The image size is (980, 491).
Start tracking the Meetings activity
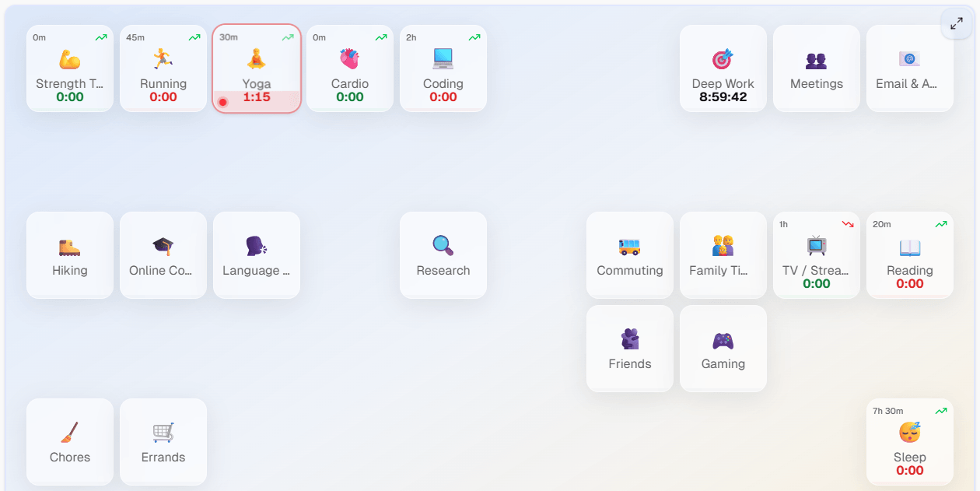pyautogui.click(x=817, y=68)
